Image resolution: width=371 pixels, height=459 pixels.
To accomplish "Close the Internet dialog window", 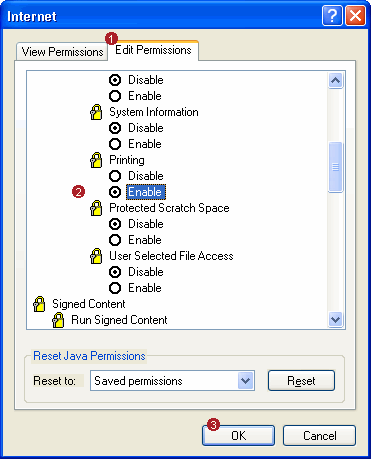I will (x=355, y=16).
